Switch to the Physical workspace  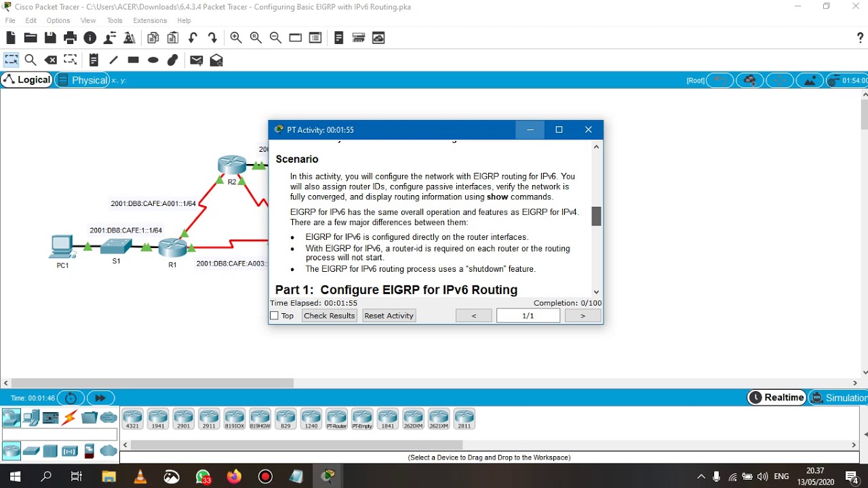(x=82, y=80)
